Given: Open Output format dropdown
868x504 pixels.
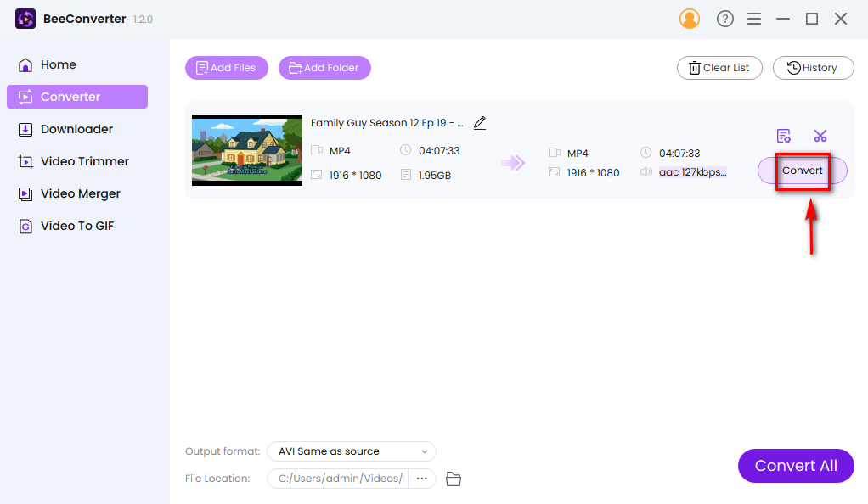Looking at the screenshot, I should pyautogui.click(x=352, y=451).
